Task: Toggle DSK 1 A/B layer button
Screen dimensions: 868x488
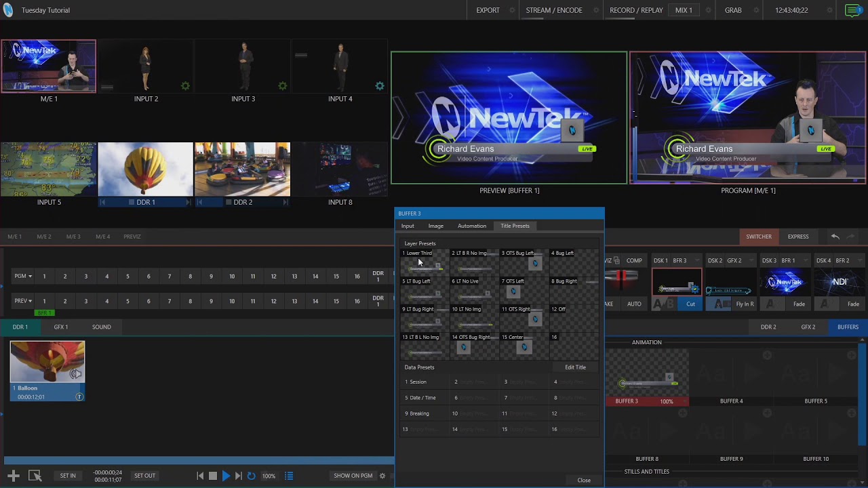Action: coord(664,304)
